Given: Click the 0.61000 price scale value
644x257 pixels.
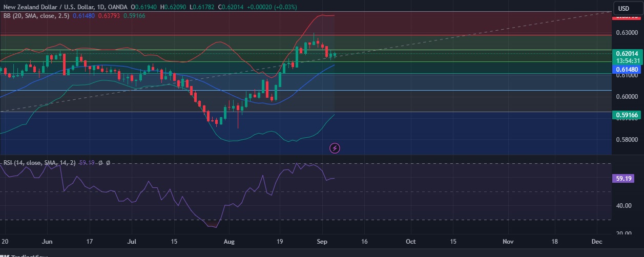Looking at the screenshot, I should coord(627,75).
